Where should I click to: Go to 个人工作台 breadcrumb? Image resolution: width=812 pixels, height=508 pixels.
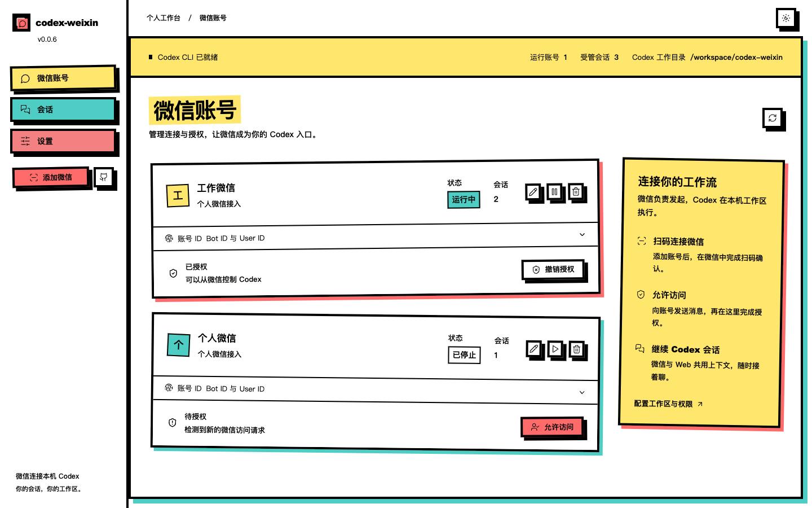point(164,18)
